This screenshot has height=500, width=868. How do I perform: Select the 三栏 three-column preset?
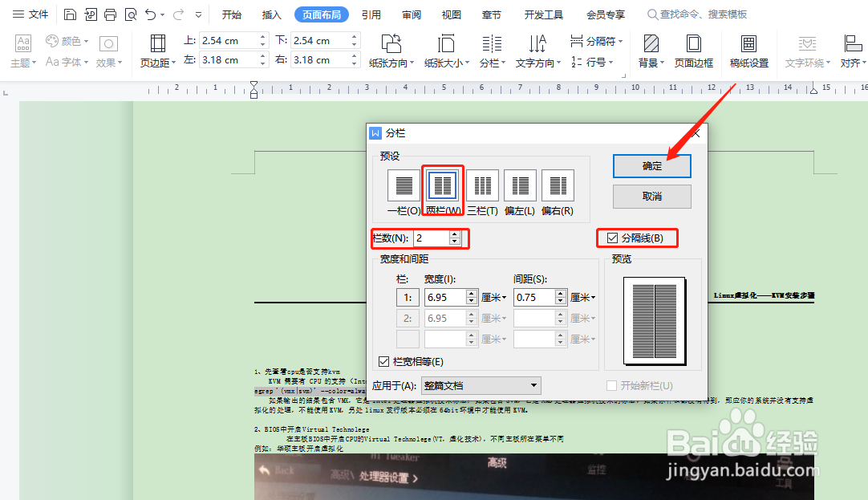tap(482, 185)
